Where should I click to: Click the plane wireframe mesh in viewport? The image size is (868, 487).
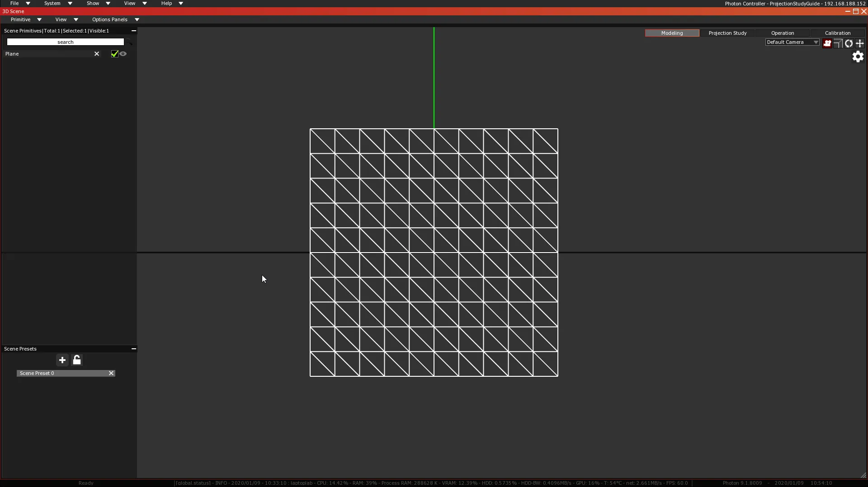click(x=434, y=253)
